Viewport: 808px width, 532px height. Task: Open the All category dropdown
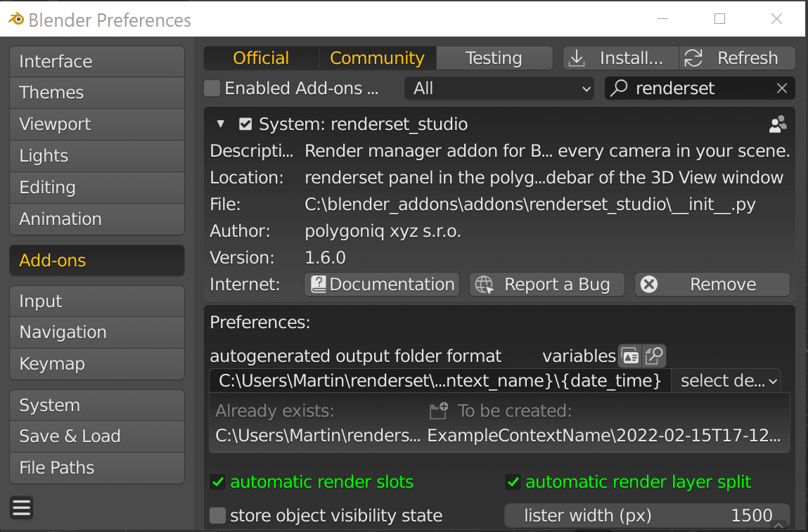coord(499,89)
